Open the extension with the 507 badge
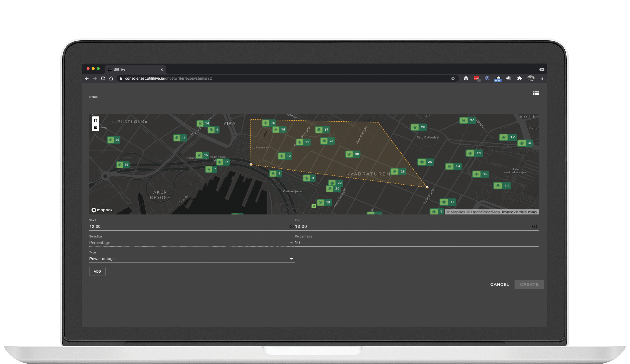Image resolution: width=630 pixels, height=364 pixels. pos(498,79)
